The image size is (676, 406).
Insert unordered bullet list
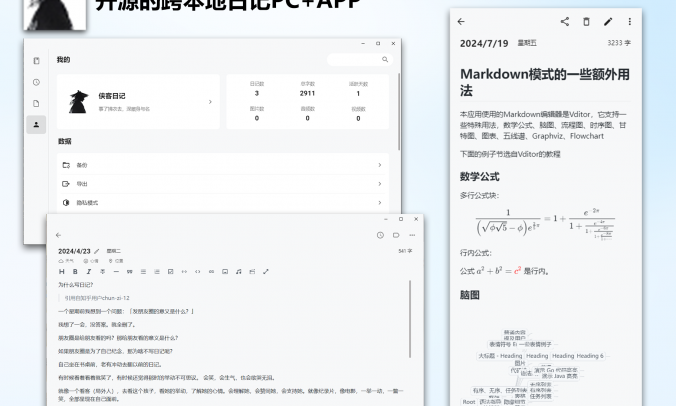pyautogui.click(x=143, y=272)
